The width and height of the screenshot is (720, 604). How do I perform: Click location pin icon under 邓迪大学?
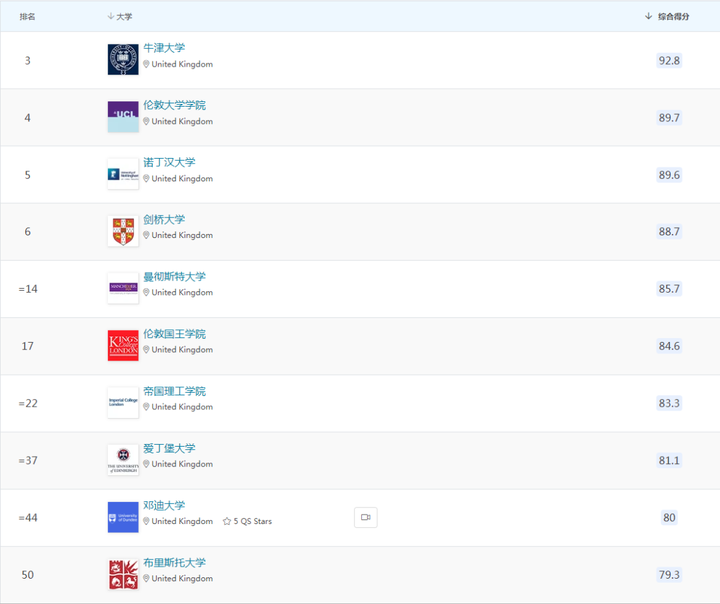(146, 521)
